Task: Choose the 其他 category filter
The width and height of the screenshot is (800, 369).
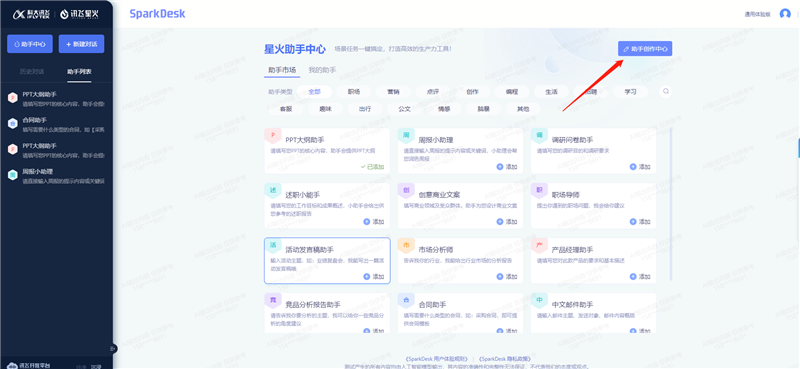Action: pyautogui.click(x=523, y=109)
